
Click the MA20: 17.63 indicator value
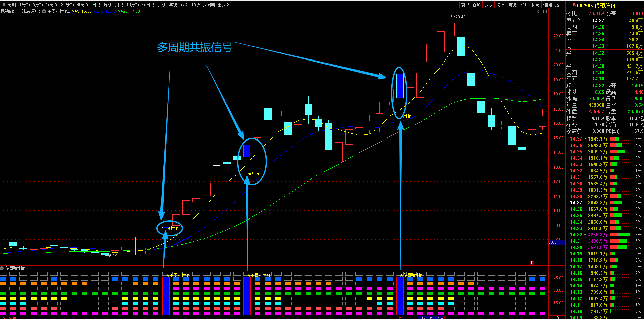click(x=129, y=11)
